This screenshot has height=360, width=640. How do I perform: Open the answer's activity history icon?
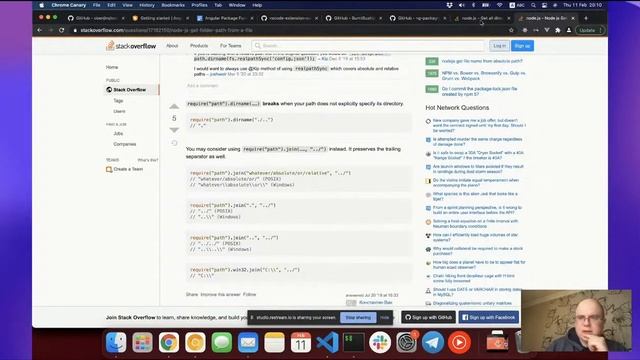point(174,143)
